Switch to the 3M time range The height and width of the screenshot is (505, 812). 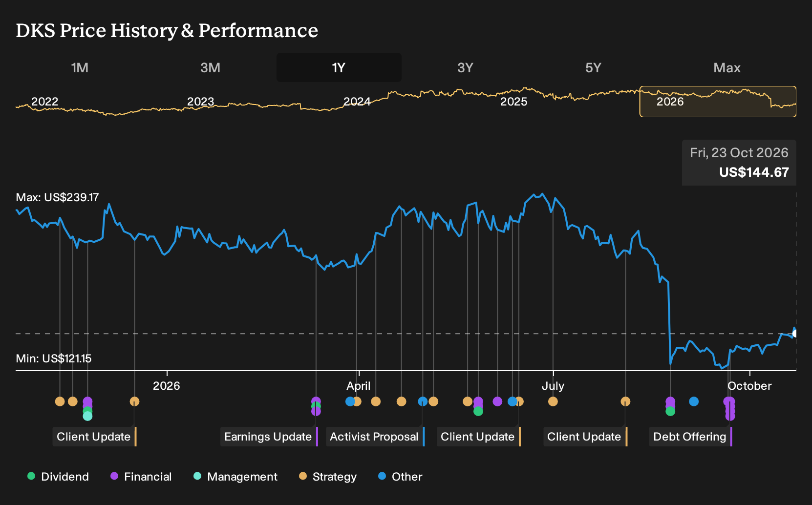click(210, 68)
